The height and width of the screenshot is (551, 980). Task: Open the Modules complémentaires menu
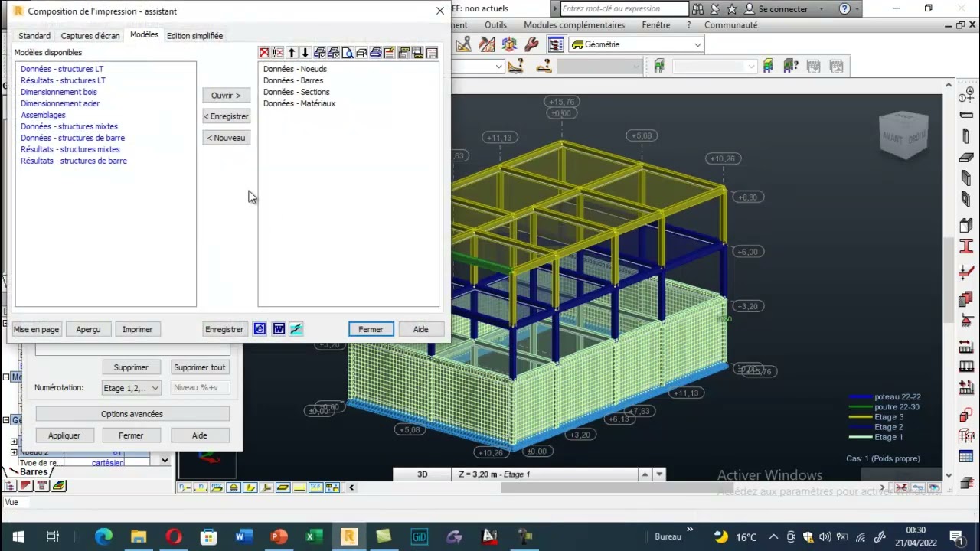pos(574,25)
